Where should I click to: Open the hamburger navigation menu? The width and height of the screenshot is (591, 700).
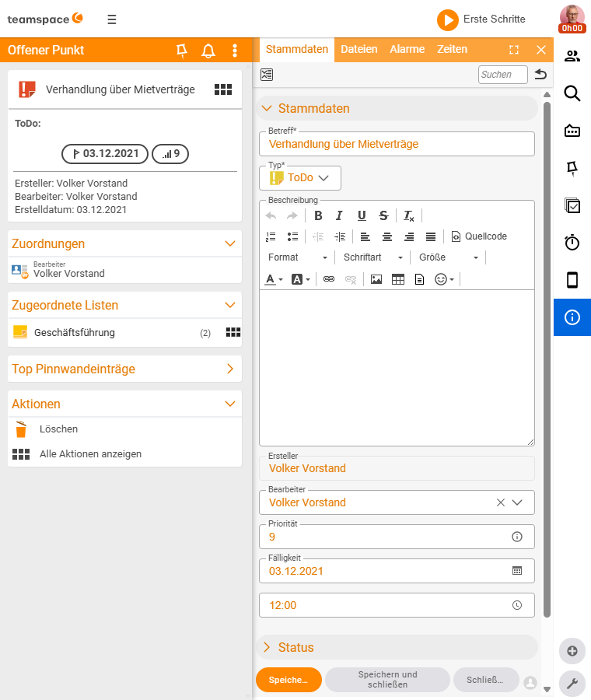[x=112, y=19]
